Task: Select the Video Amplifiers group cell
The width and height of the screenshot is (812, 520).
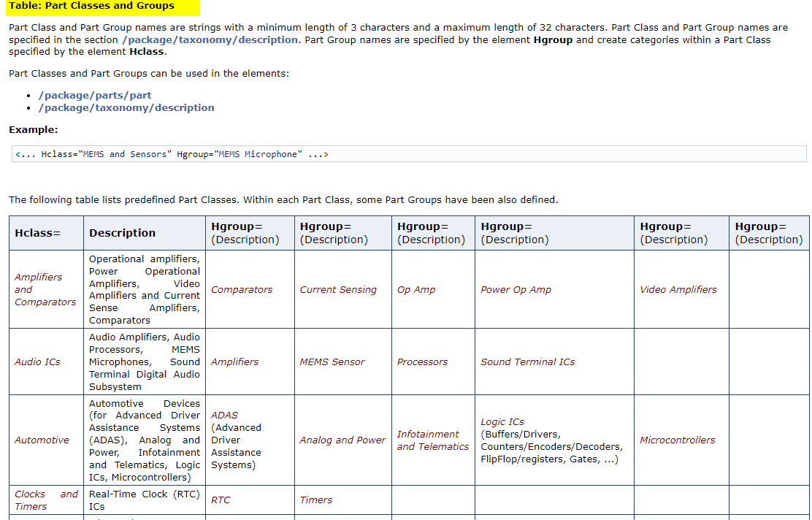Action: (x=679, y=289)
